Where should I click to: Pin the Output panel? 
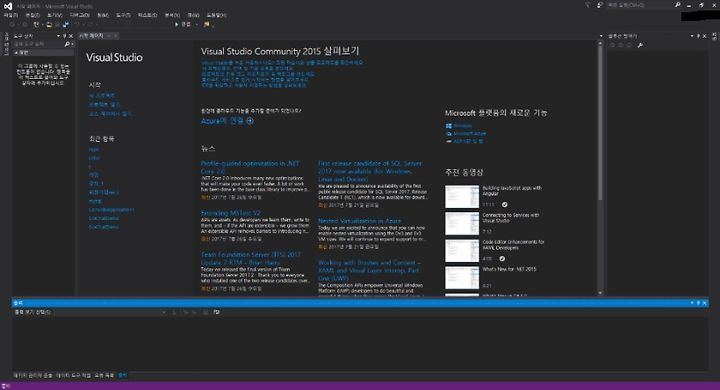(698, 303)
